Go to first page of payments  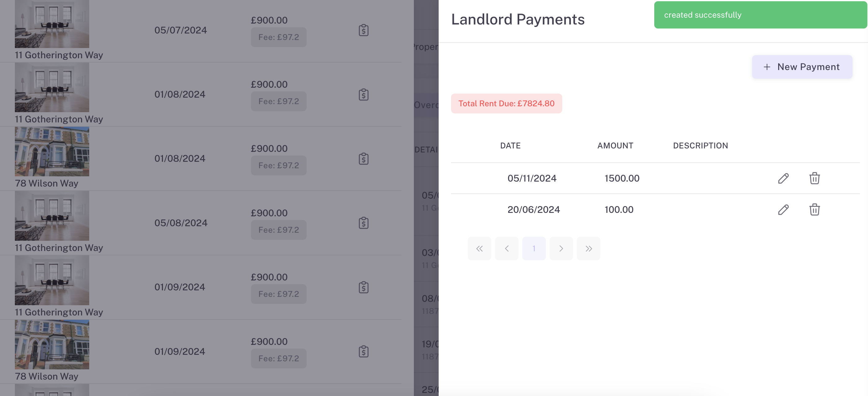pyautogui.click(x=479, y=249)
